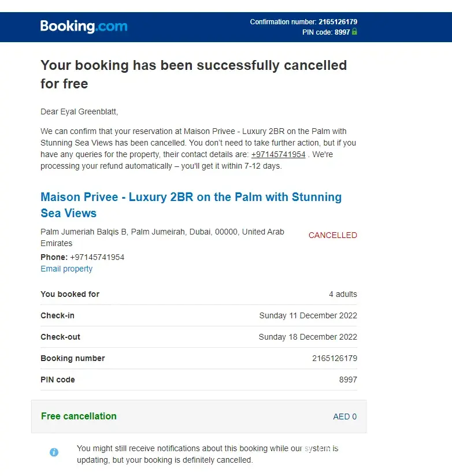The width and height of the screenshot is (452, 476).
Task: Click the green lock icon beside PIN code
Action: 354,32
